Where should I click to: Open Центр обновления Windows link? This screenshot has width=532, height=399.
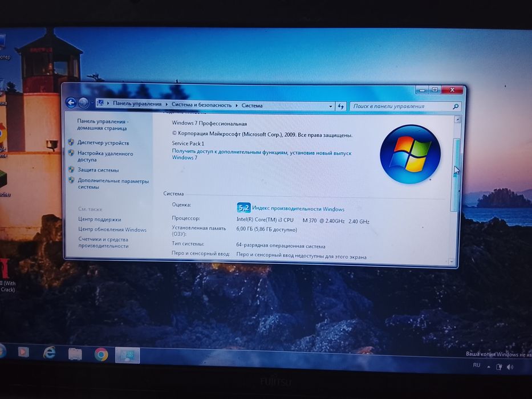point(112,229)
